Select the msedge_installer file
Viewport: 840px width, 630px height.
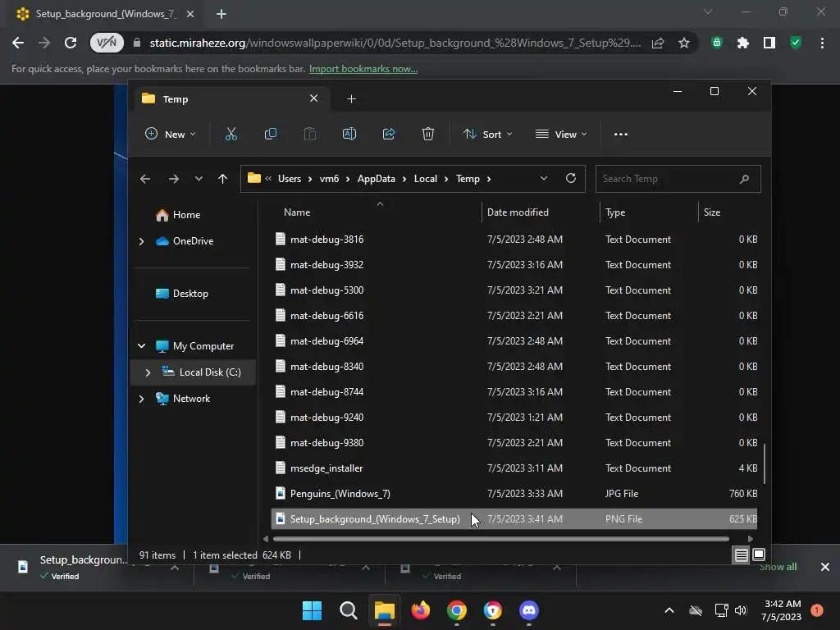click(x=514, y=468)
